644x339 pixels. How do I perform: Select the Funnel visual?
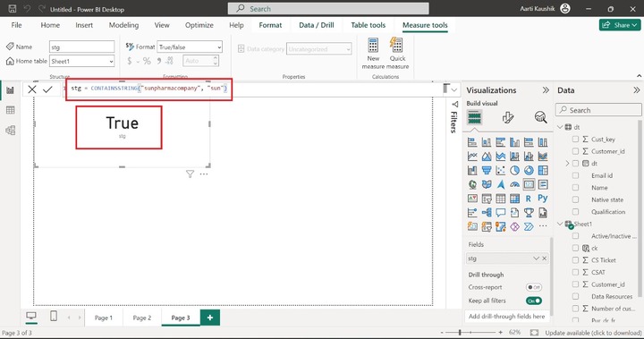[x=487, y=170]
